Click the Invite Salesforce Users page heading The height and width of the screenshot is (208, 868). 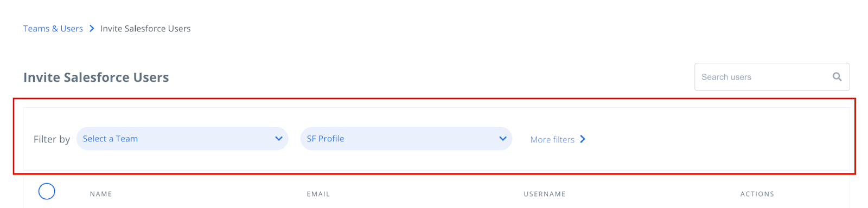tap(96, 77)
